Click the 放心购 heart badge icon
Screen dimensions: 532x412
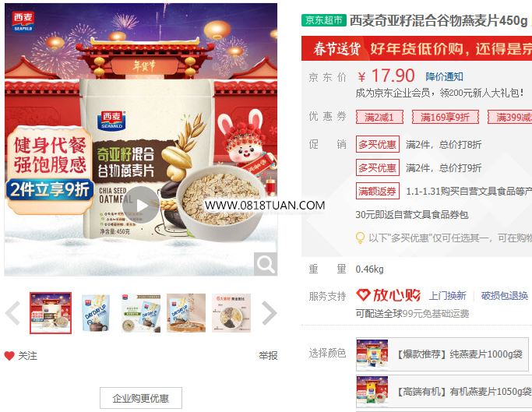(363, 295)
